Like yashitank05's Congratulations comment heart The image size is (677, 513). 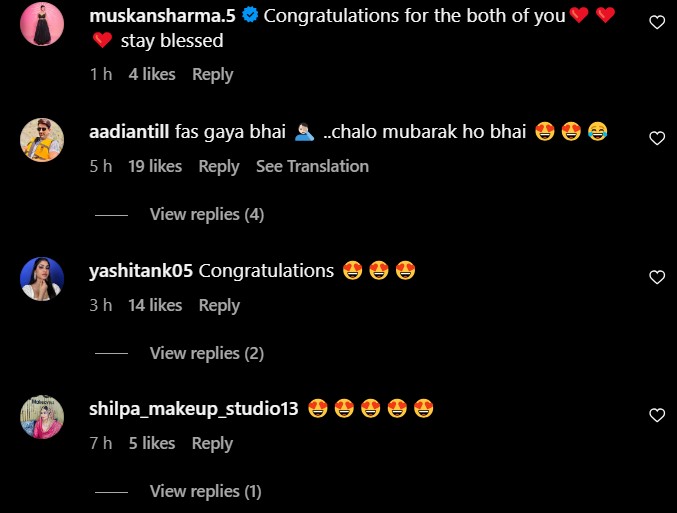click(x=657, y=277)
